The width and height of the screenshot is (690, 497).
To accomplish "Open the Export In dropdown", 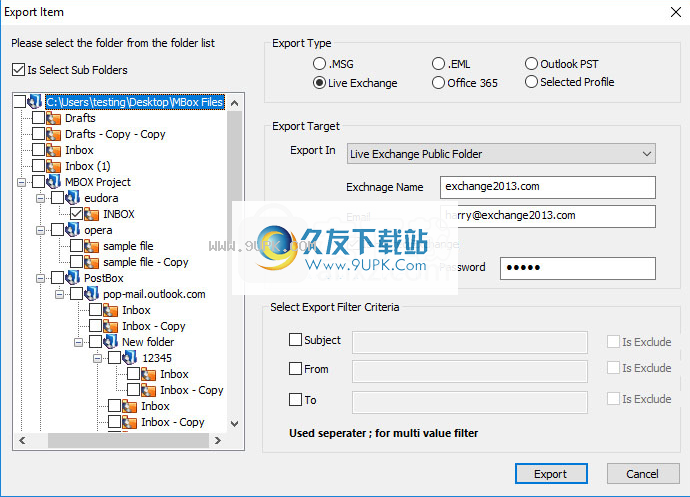I will [501, 154].
